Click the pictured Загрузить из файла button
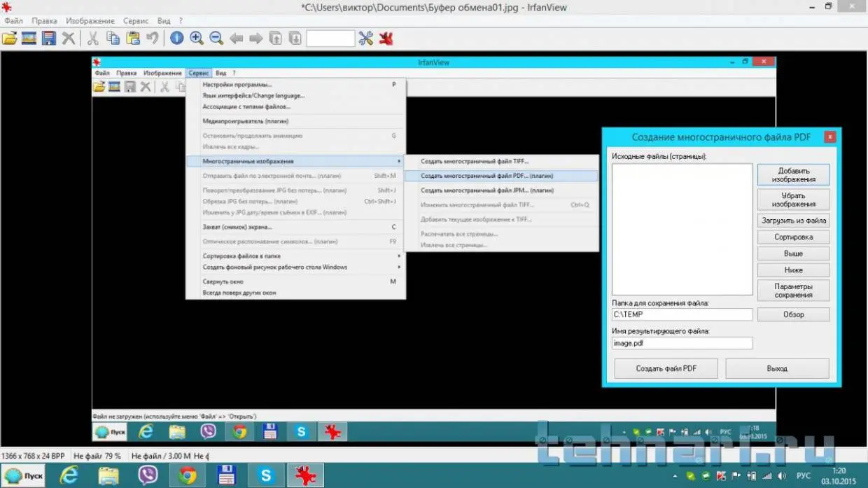Screen dimensions: 868x488 click(x=793, y=221)
